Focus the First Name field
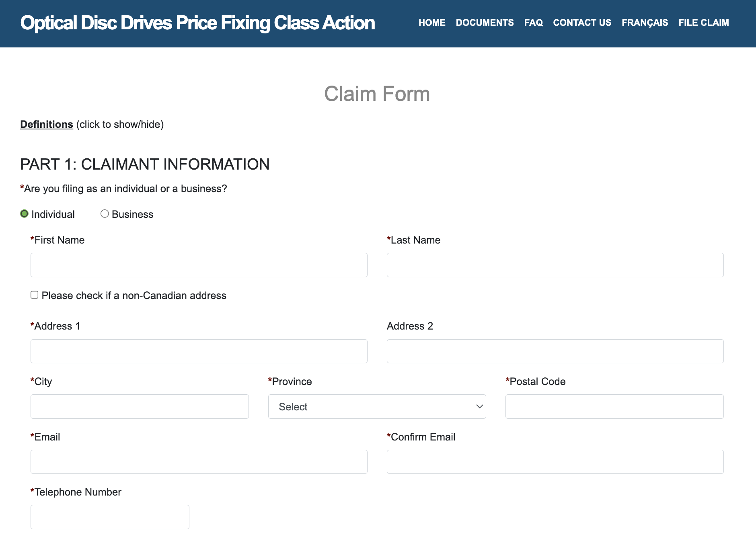 [199, 265]
